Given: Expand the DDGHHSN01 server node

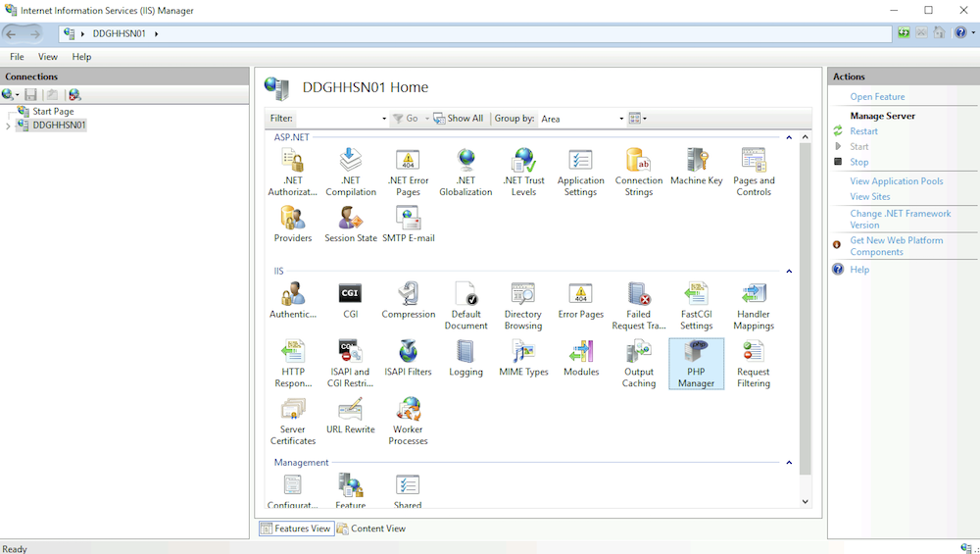Looking at the screenshot, I should [x=8, y=126].
